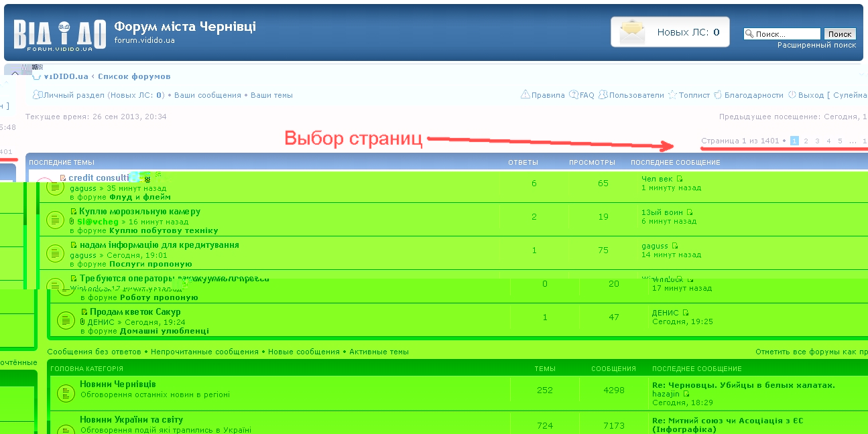Click the new private messages envelope icon
The width and height of the screenshot is (868, 434).
632,31
